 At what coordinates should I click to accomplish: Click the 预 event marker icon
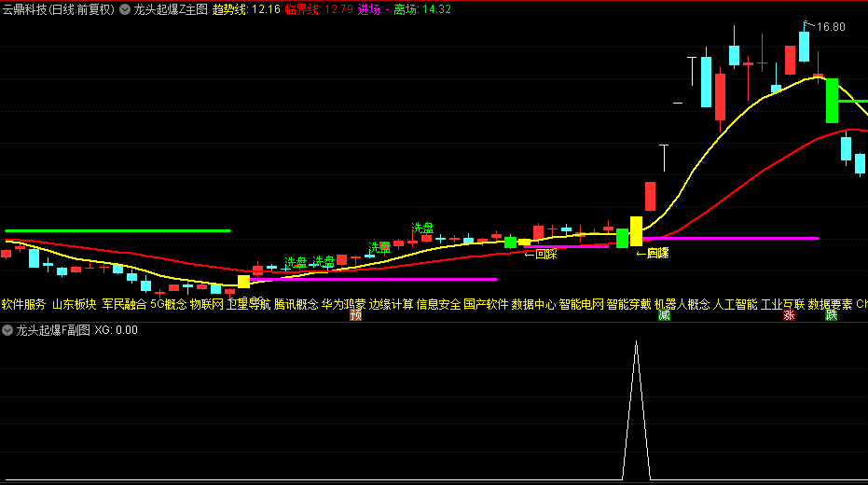click(356, 315)
